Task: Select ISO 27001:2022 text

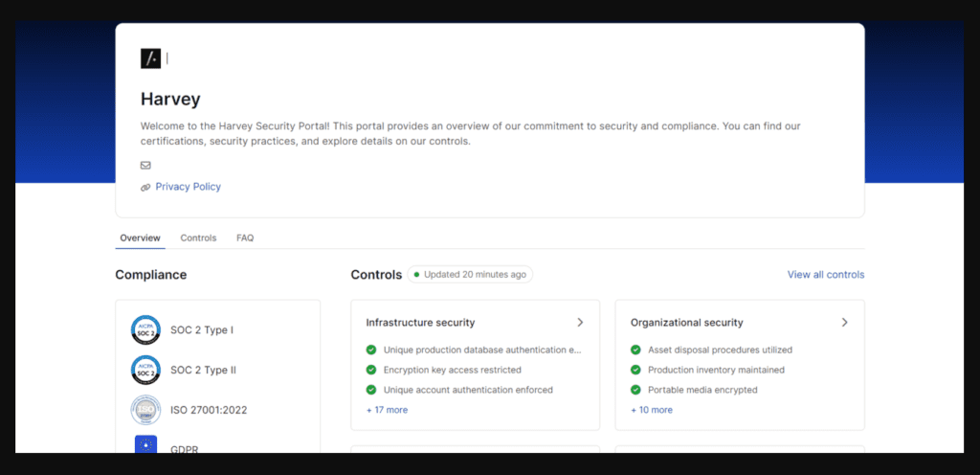Action: 209,410
